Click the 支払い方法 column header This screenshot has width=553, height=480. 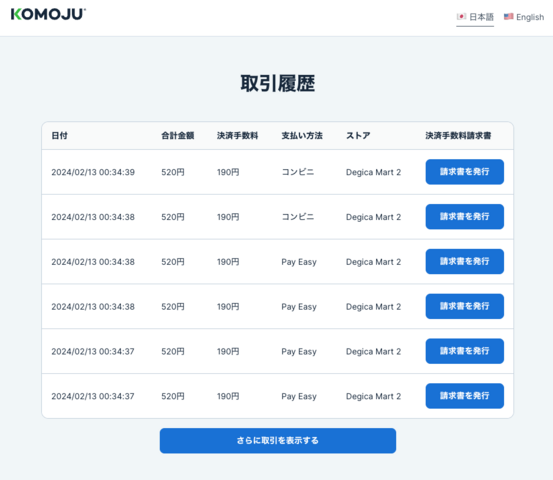point(302,136)
